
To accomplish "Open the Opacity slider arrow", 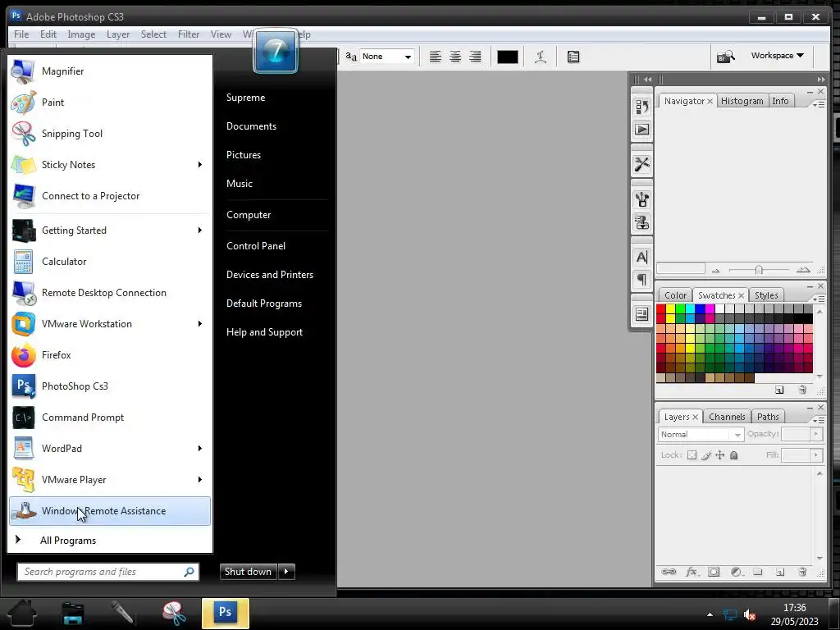I will [x=816, y=434].
